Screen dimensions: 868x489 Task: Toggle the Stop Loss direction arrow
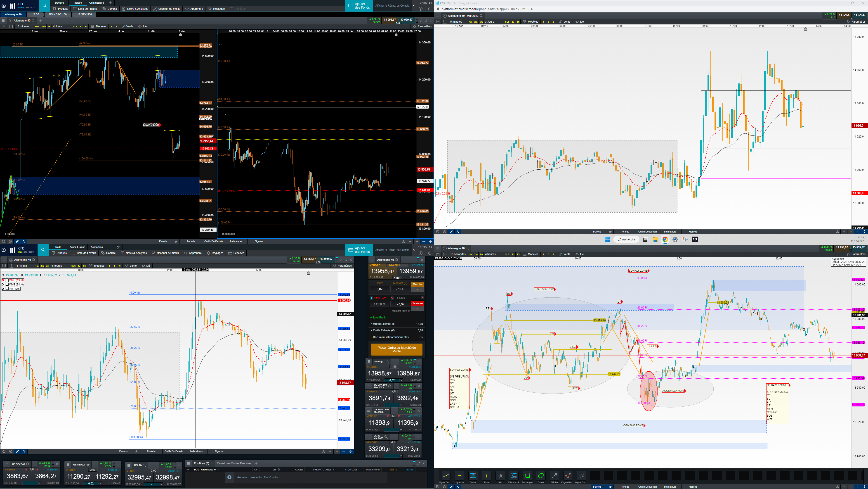[x=372, y=298]
